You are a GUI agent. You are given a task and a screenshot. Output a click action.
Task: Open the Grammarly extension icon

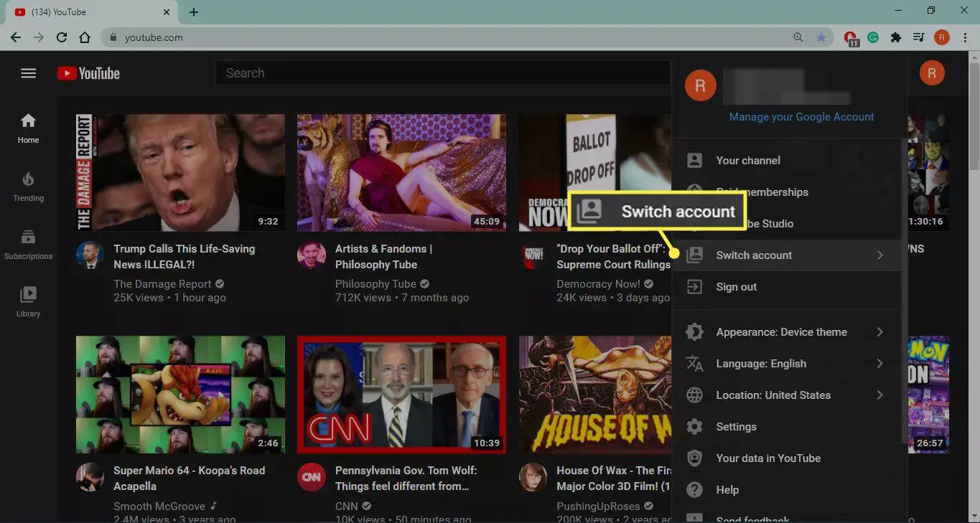click(x=873, y=37)
